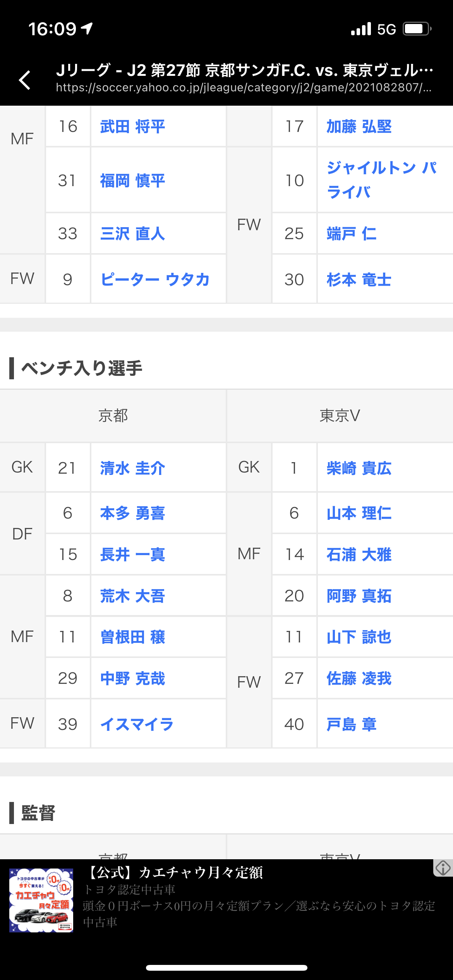Tap the ad info icon
Image resolution: width=453 pixels, height=980 pixels.
click(x=443, y=868)
